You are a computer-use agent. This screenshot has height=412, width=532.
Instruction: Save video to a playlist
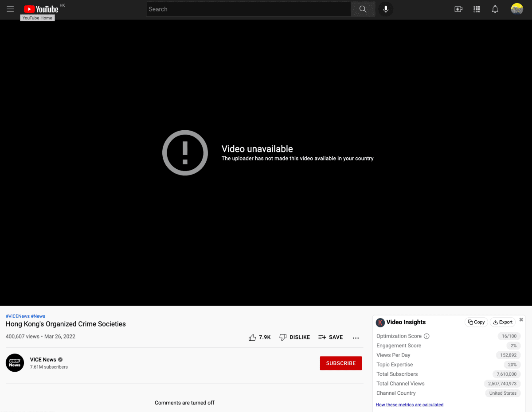[331, 337]
